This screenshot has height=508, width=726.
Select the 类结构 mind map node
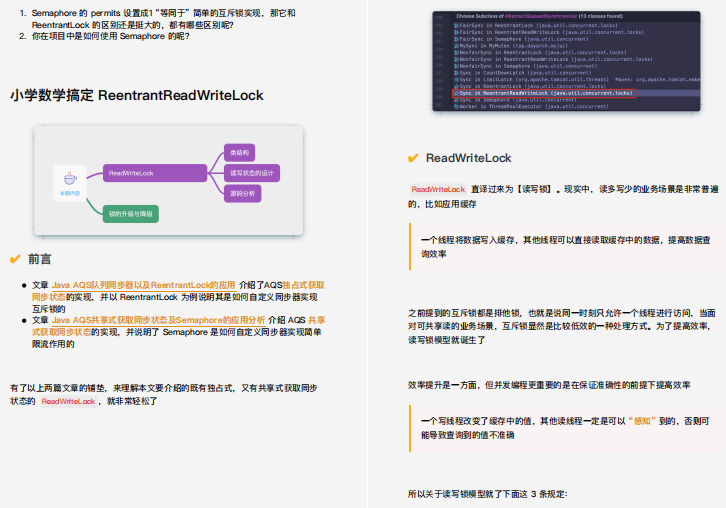point(239,153)
